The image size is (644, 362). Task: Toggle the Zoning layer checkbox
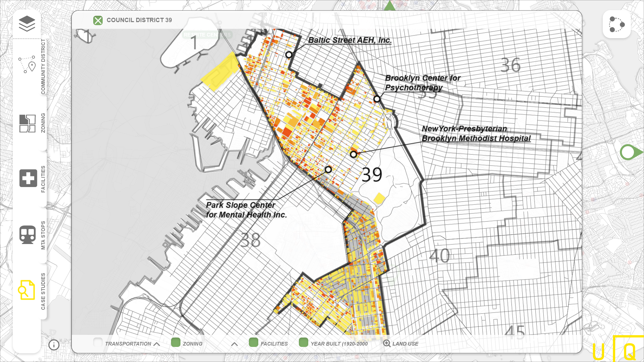(176, 342)
